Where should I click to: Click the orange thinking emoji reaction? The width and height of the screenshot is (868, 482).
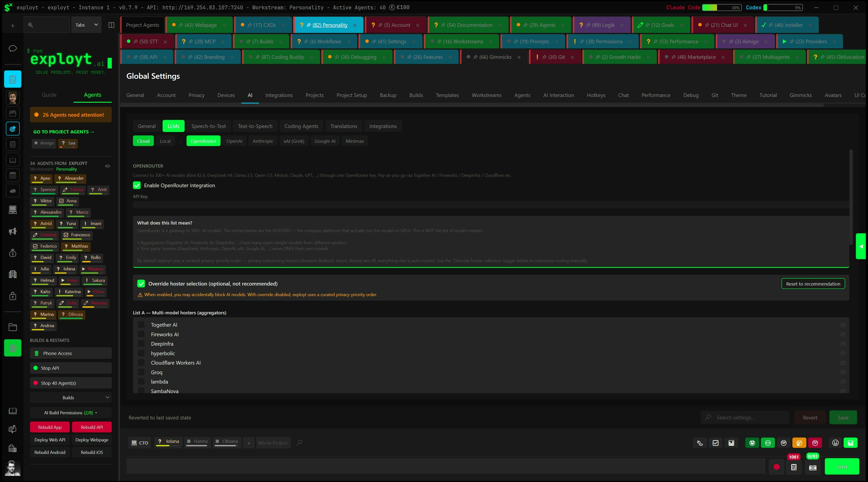[799, 443]
